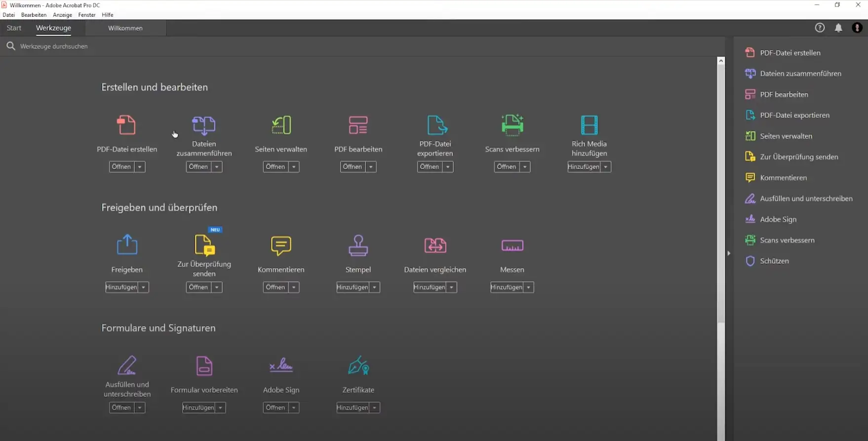Click the Stempel tool icon

[x=358, y=246]
